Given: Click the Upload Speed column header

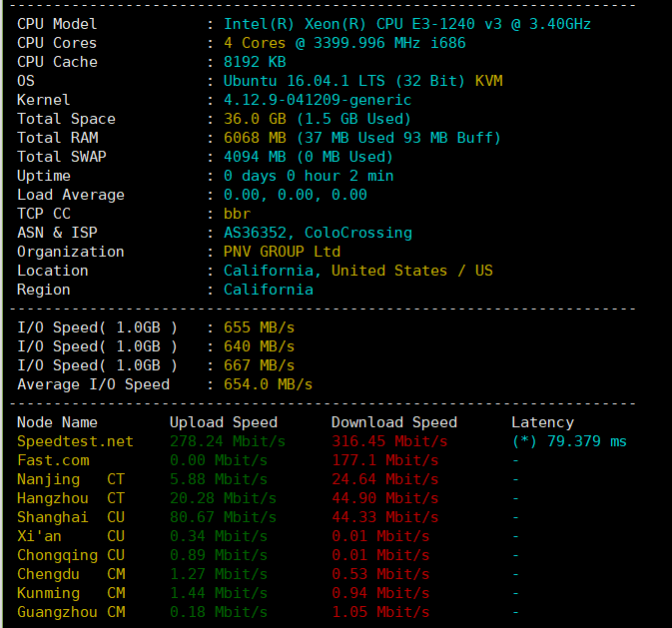Looking at the screenshot, I should (223, 422).
